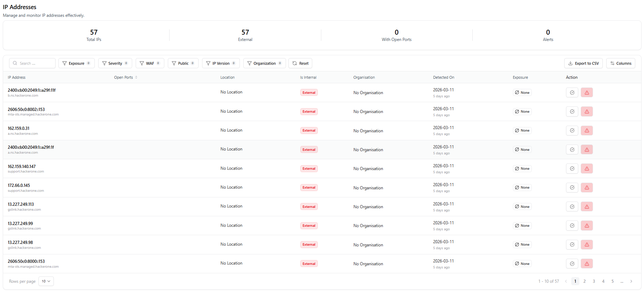The width and height of the screenshot is (644, 295).
Task: Open the Exposure filter dropdown
Action: coord(76,63)
